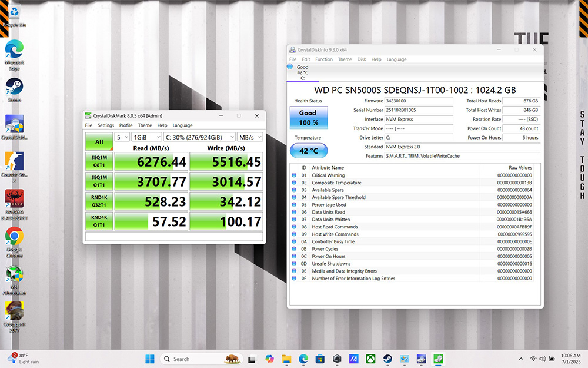Image resolution: width=588 pixels, height=368 pixels.
Task: Launch the Counter-Strike 2 desktop shortcut
Action: [14, 167]
